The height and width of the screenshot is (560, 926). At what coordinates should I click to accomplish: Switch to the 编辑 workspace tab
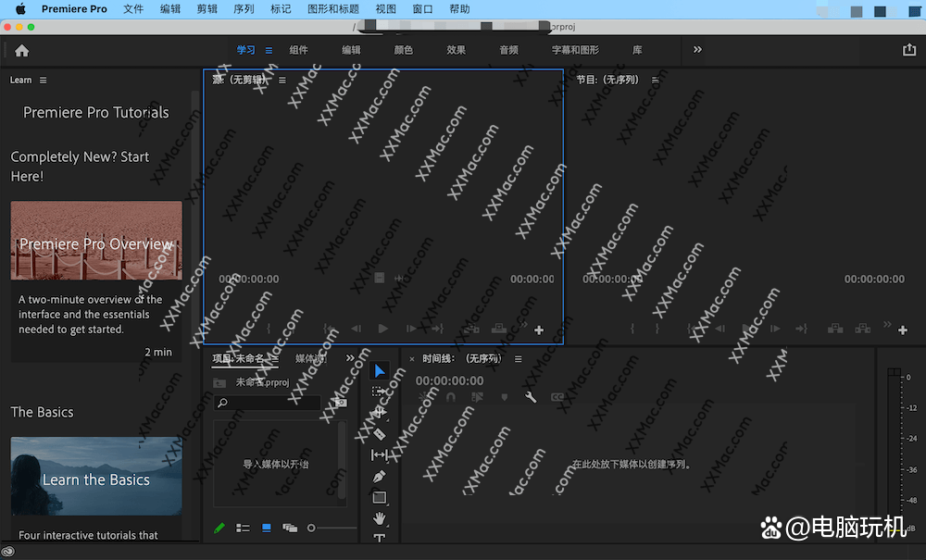(x=351, y=50)
